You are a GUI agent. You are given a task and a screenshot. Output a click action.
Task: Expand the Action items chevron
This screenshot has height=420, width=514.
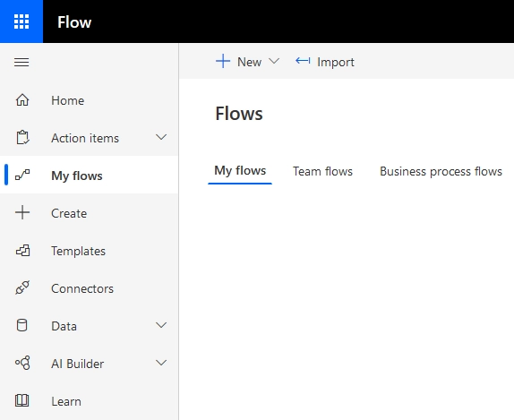tap(161, 137)
